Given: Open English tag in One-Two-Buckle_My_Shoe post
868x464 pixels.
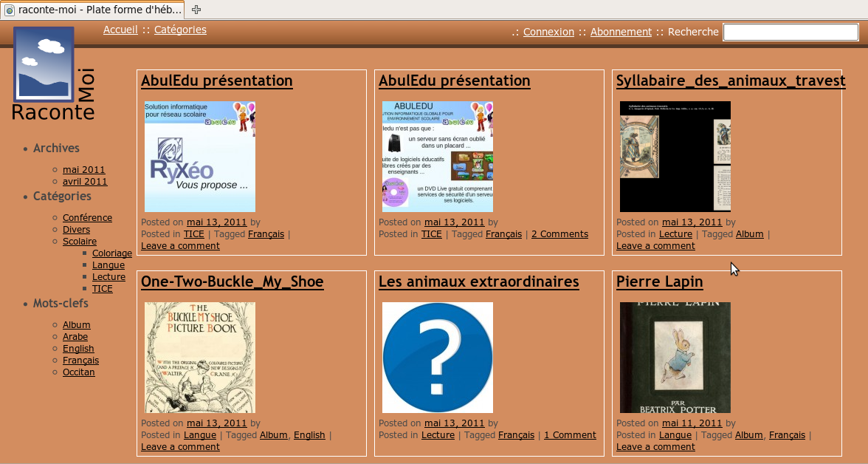Looking at the screenshot, I should (309, 435).
